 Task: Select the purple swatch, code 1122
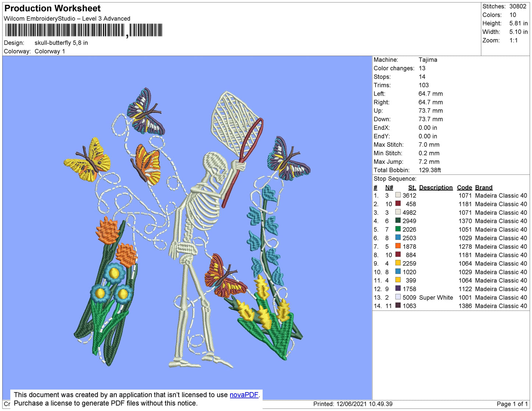398,288
